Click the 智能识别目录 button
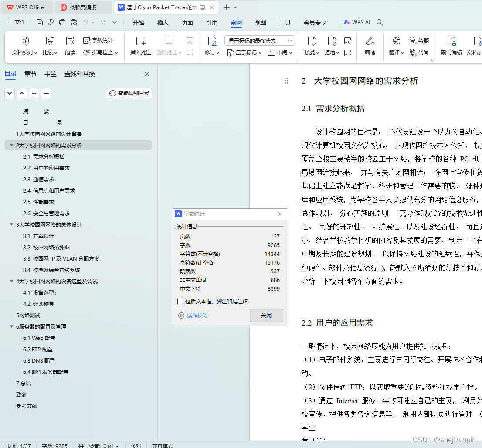 (x=129, y=93)
